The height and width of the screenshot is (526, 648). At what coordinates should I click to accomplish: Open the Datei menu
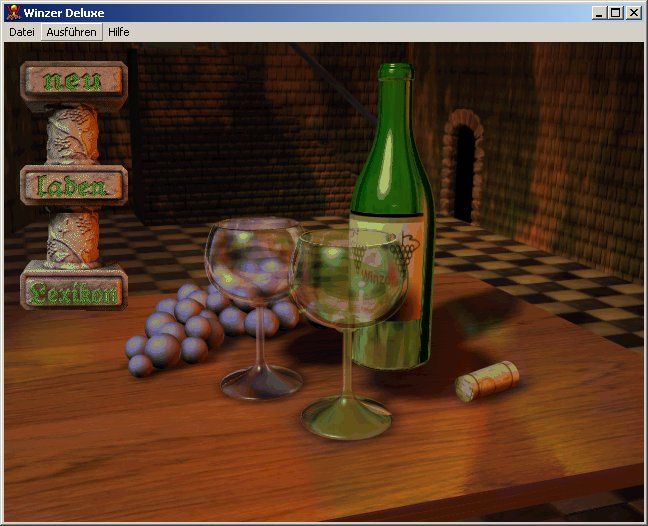tap(22, 32)
